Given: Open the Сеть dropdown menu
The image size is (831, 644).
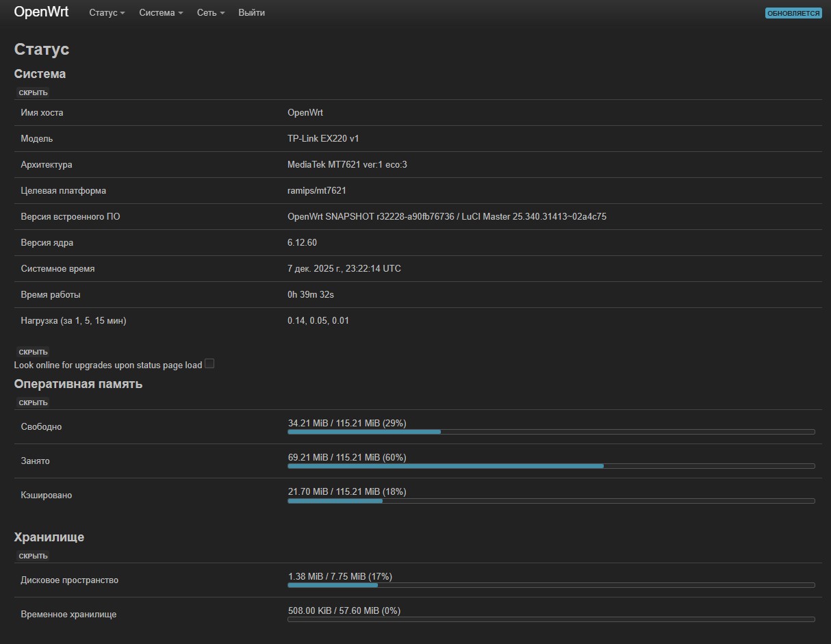Looking at the screenshot, I should point(210,13).
